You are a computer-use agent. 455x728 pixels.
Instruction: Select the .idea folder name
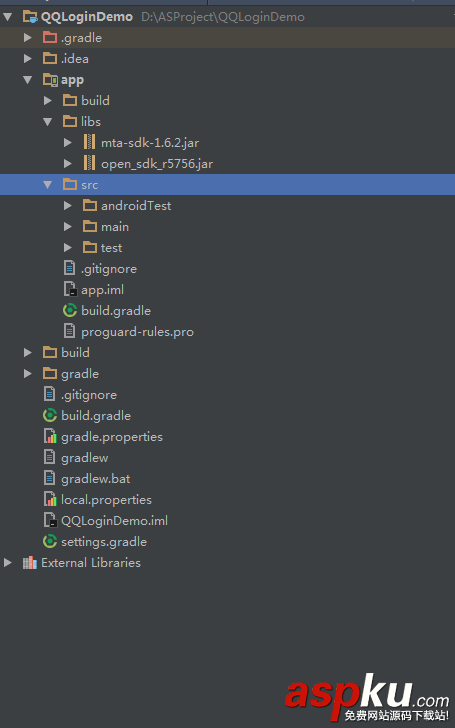(x=75, y=58)
